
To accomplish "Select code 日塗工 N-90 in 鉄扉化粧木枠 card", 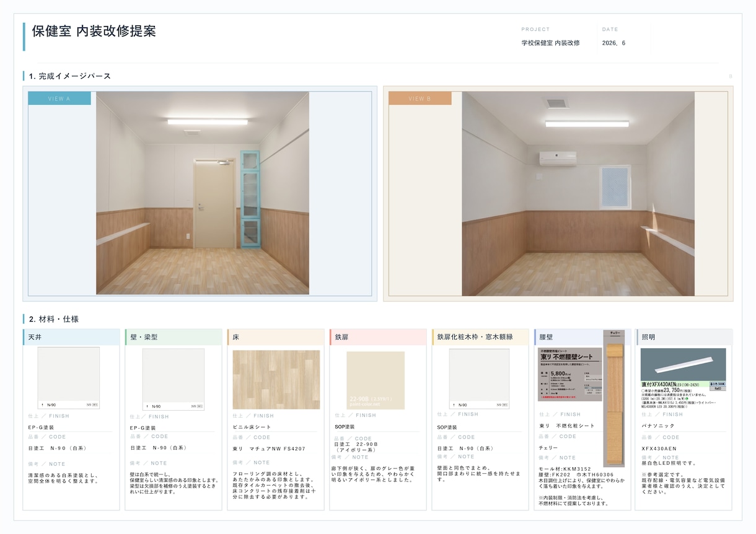I will 466,448.
